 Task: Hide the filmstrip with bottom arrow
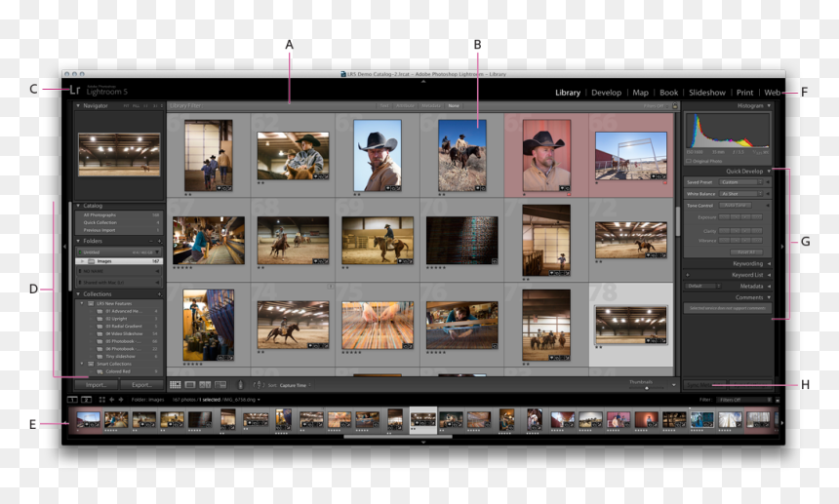pyautogui.click(x=423, y=443)
